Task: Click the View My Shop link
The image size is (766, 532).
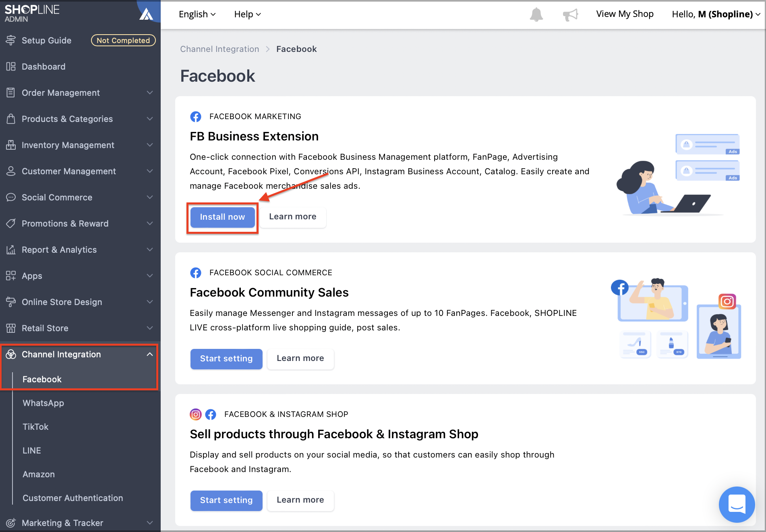Action: point(625,14)
